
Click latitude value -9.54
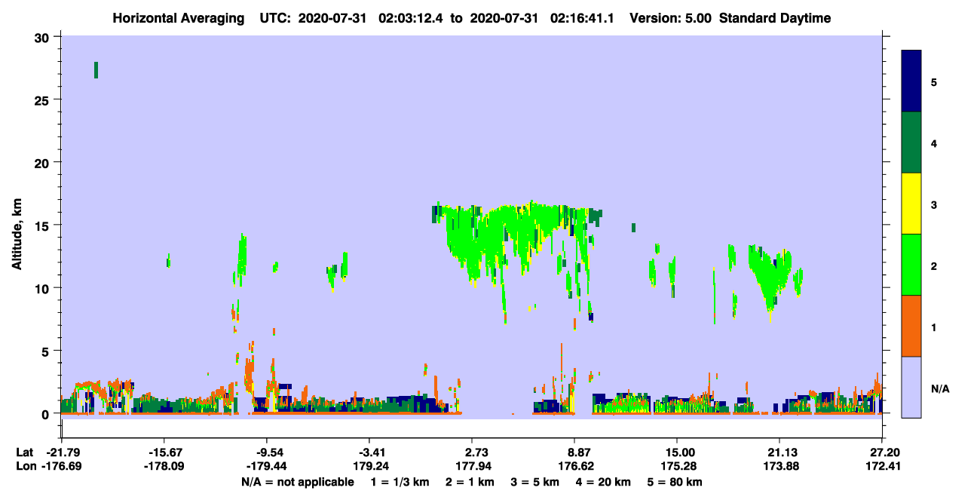(268, 452)
